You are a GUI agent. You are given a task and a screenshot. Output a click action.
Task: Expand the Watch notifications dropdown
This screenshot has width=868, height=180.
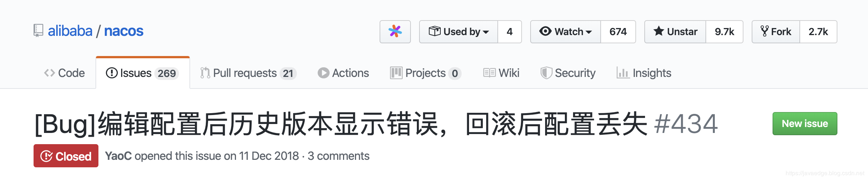[566, 32]
